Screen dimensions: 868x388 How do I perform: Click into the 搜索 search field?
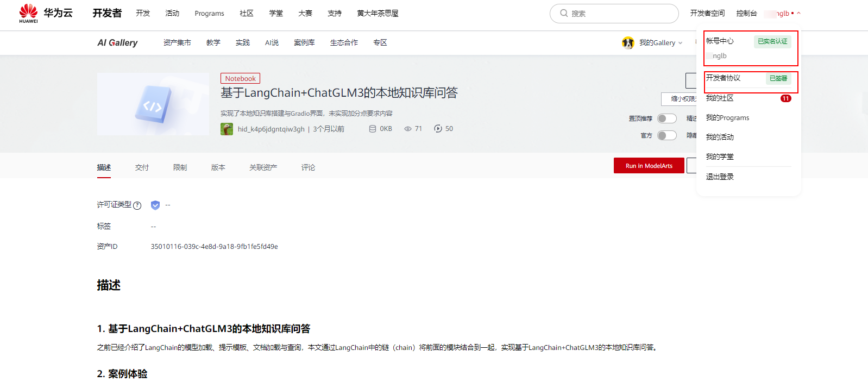[x=614, y=14]
